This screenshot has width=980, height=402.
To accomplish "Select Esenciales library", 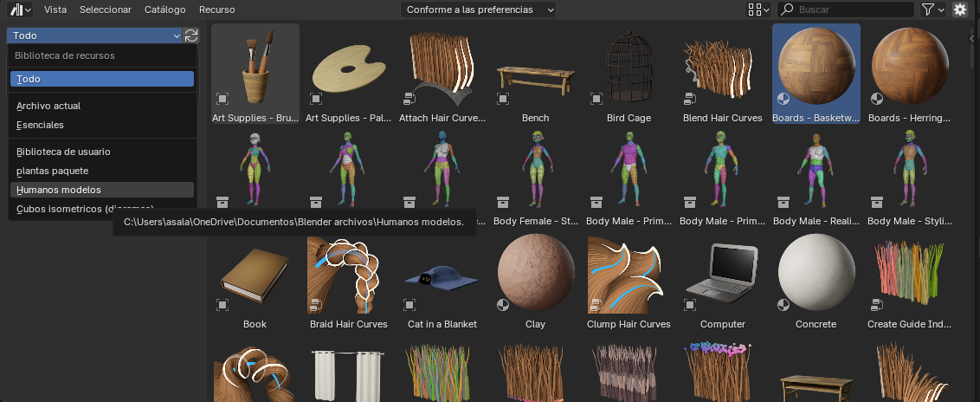I will click(x=102, y=125).
